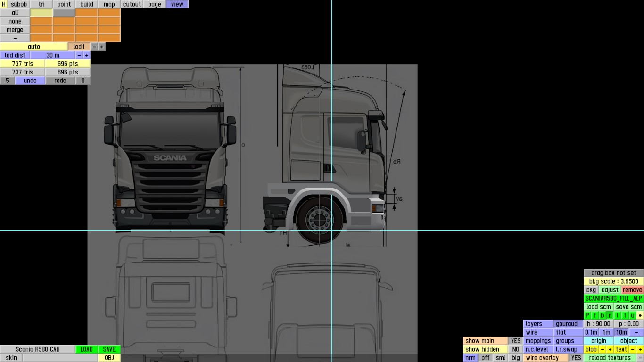Image resolution: width=644 pixels, height=362 pixels.
Task: Click the skin button
Action: tap(11, 358)
